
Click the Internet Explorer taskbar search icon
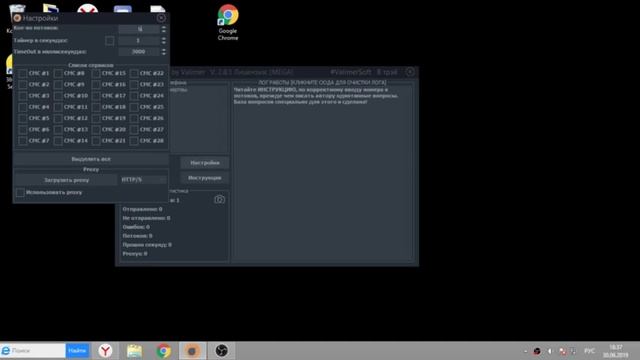(6, 351)
